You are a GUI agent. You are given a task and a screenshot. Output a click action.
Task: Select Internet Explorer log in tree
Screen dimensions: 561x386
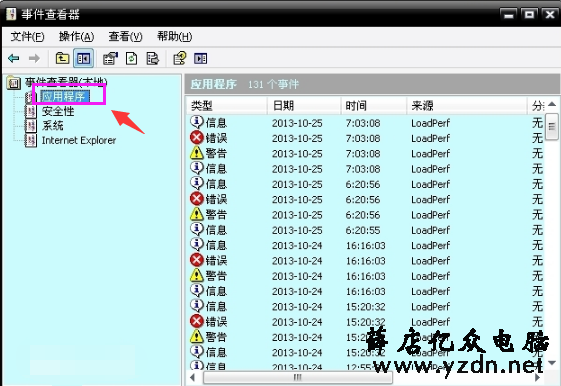pos(79,140)
